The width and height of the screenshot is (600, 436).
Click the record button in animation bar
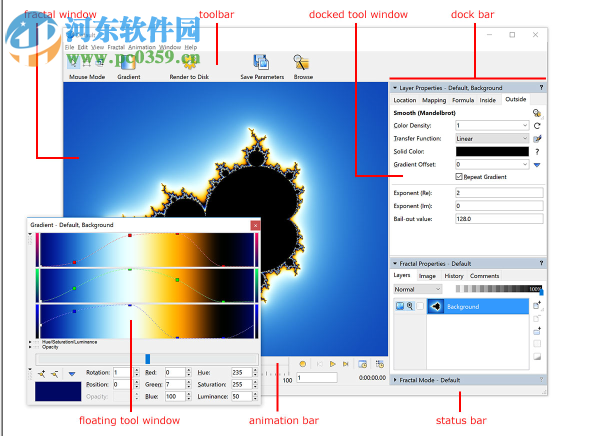click(x=303, y=364)
